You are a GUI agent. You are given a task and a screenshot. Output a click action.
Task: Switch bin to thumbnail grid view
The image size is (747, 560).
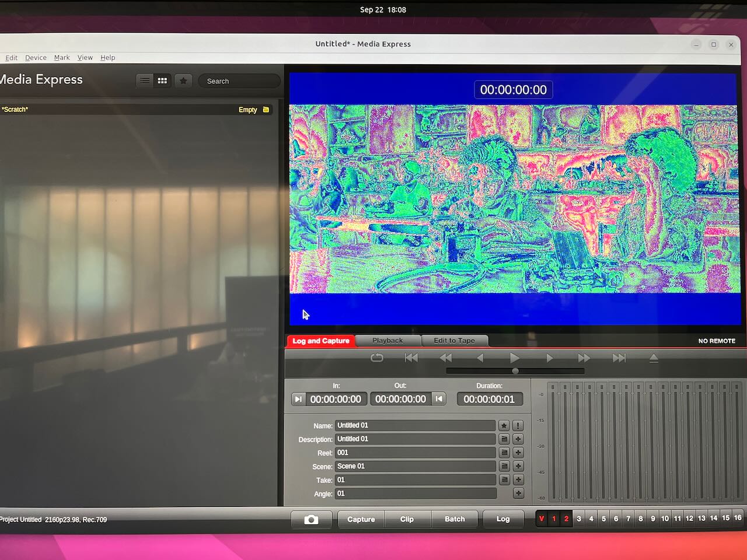click(162, 80)
